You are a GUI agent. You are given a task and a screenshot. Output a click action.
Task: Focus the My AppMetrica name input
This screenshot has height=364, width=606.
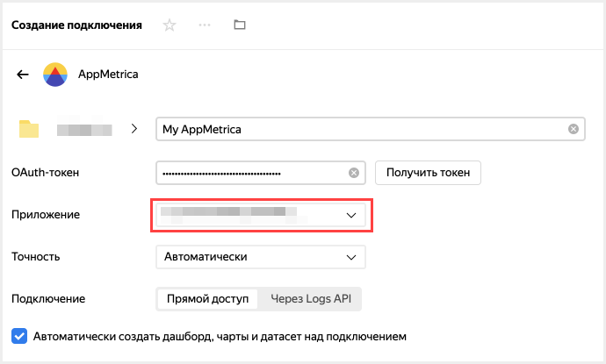coord(360,129)
